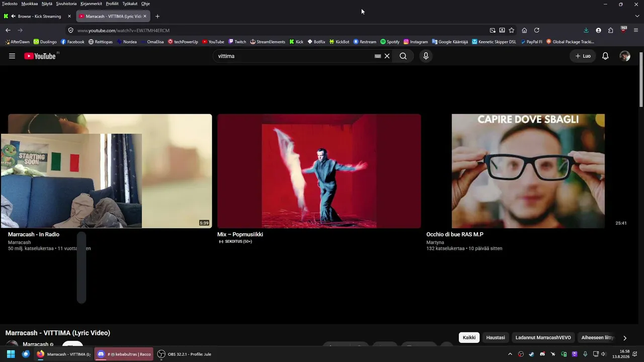Close the Marracash - VITTIMA tab
644x362 pixels.
[x=145, y=16]
